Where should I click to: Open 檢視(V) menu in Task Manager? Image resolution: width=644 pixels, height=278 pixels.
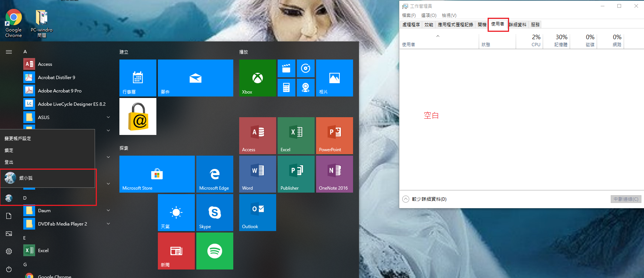[x=449, y=15]
